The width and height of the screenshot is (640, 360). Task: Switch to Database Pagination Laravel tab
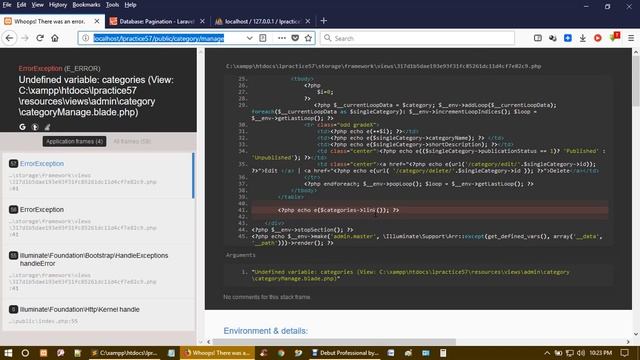tap(157, 21)
